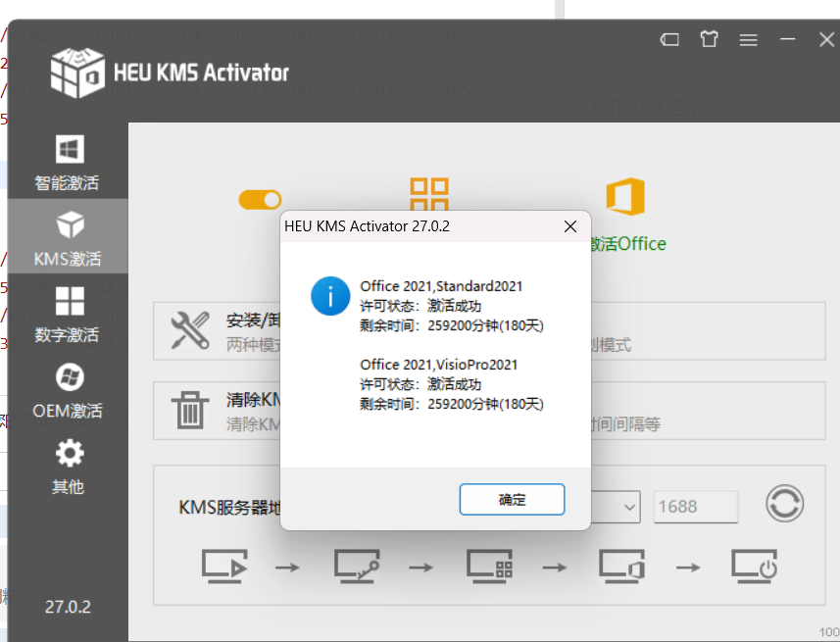Click the KMS服务器地 label
This screenshot has width=840, height=642.
click(229, 507)
